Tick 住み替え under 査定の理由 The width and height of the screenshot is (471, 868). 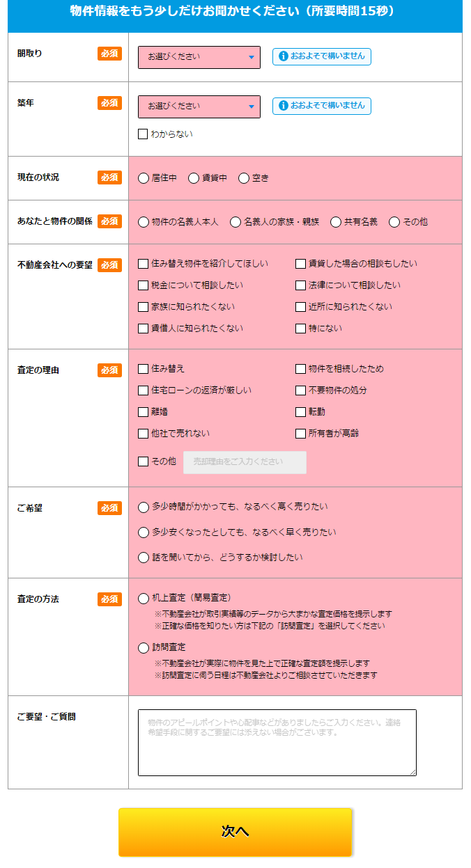tap(143, 369)
